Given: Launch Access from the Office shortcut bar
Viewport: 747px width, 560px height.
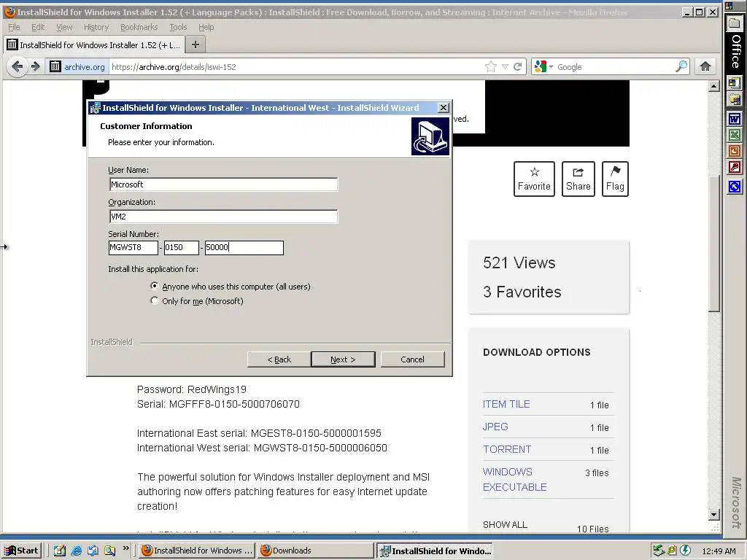Looking at the screenshot, I should click(735, 168).
